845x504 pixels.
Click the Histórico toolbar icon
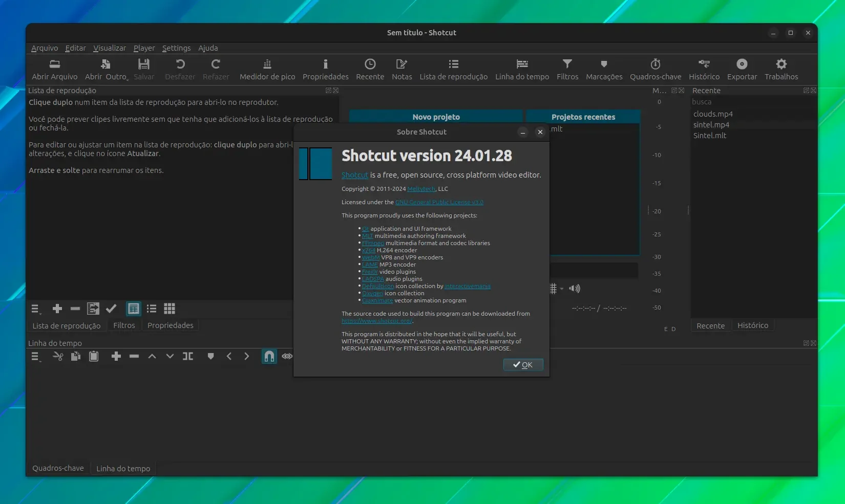pyautogui.click(x=704, y=64)
